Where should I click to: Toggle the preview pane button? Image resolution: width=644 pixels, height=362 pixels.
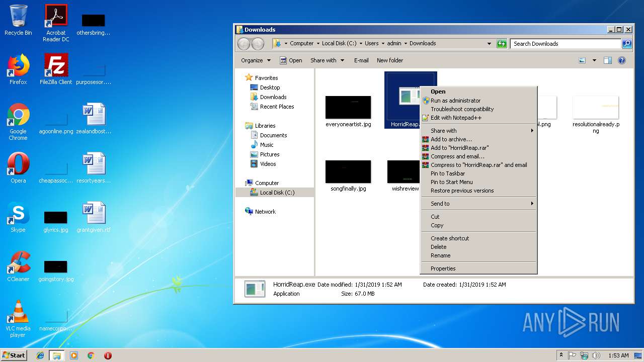608,60
